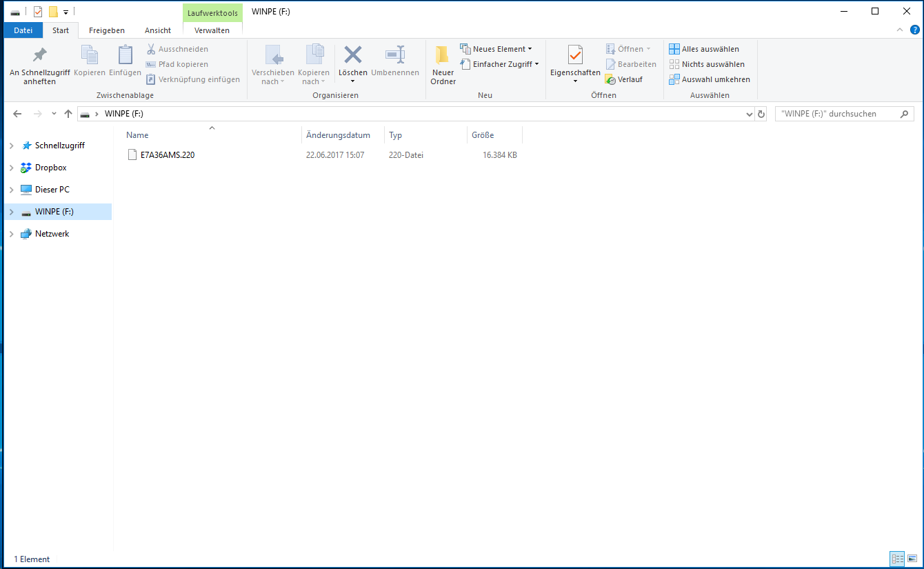The height and width of the screenshot is (569, 924).
Task: Collapse the ribbon with the chevron
Action: [900, 30]
